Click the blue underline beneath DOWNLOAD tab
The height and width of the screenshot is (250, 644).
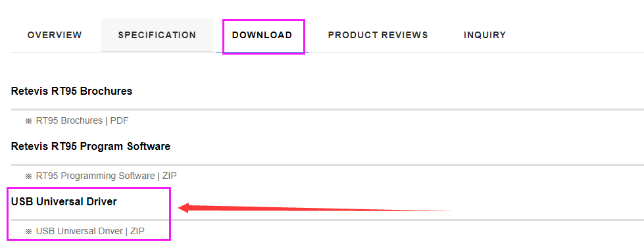click(262, 52)
